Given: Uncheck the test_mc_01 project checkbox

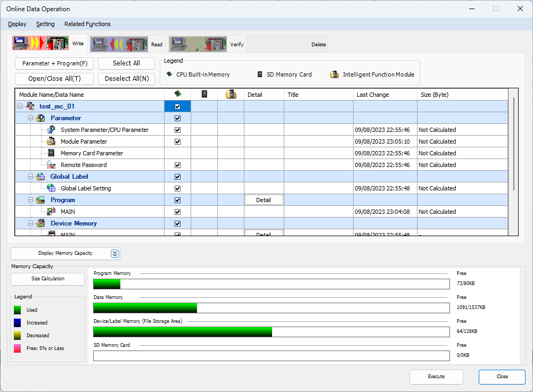Looking at the screenshot, I should (x=177, y=106).
